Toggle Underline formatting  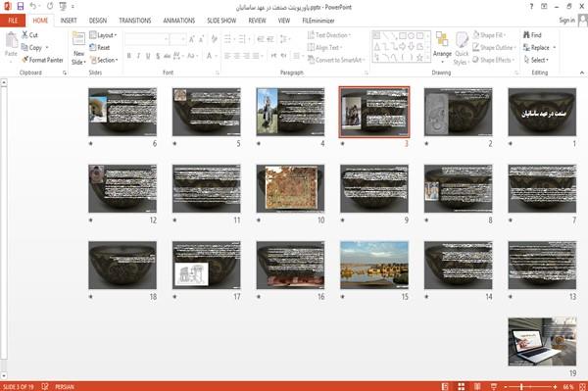pos(148,56)
